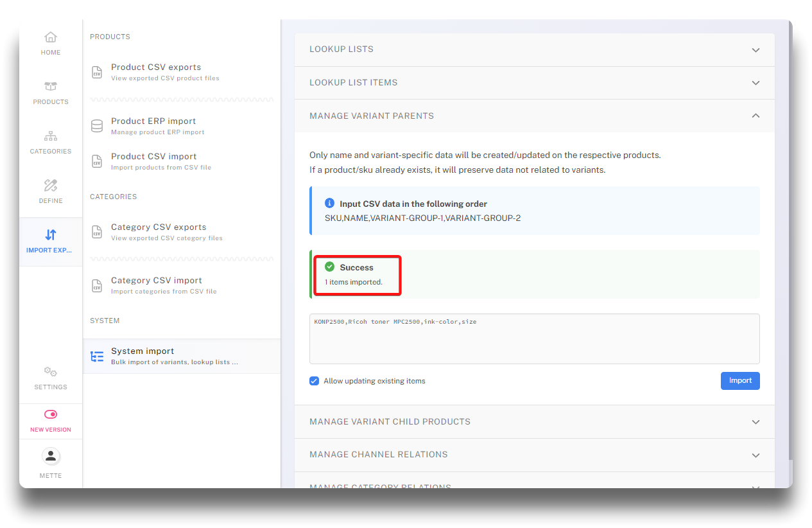The width and height of the screenshot is (812, 528).
Task: Open the Products box icon
Action: tap(51, 87)
